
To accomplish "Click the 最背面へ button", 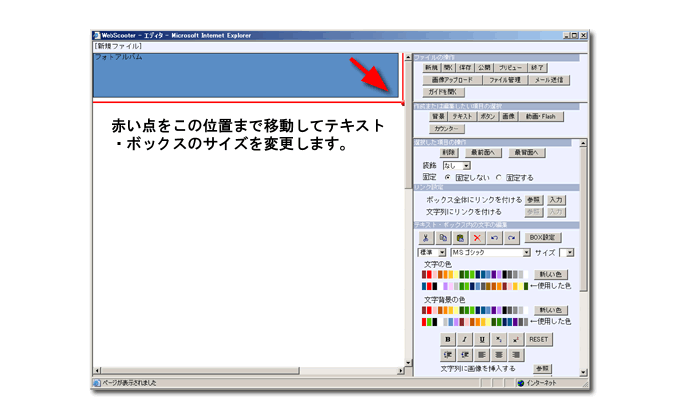I will coord(526,153).
